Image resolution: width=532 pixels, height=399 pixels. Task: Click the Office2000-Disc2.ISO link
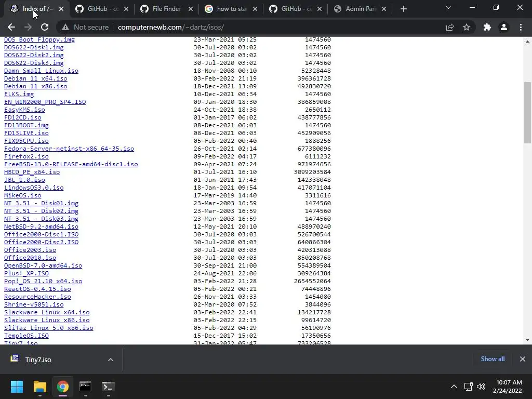tap(41, 242)
